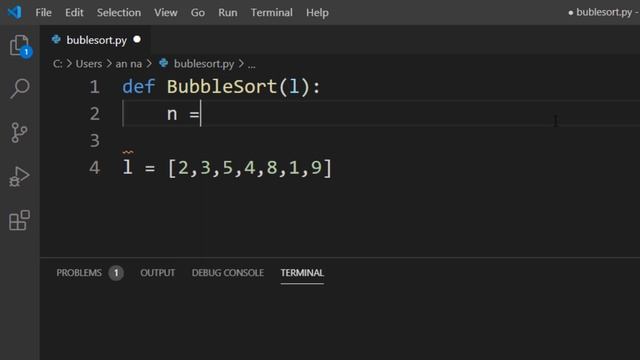Open the Run menu
The image size is (640, 360).
[228, 13]
